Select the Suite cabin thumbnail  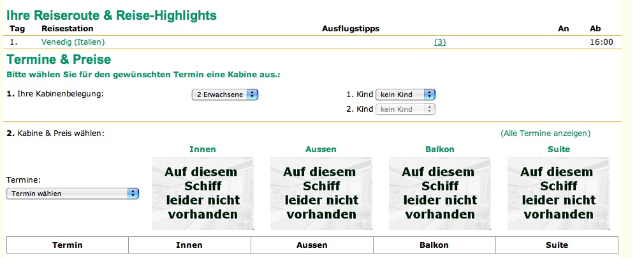(x=558, y=193)
